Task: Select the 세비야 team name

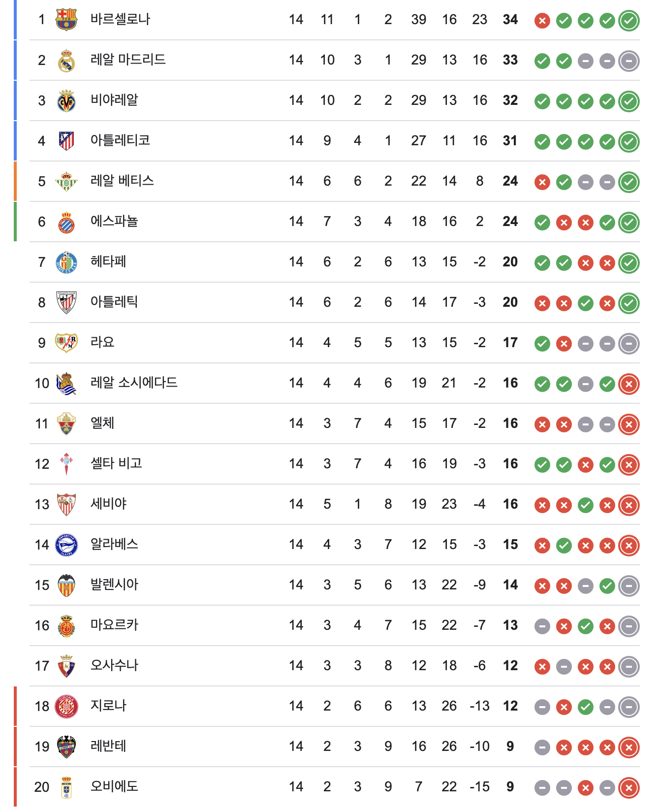Action: click(109, 504)
